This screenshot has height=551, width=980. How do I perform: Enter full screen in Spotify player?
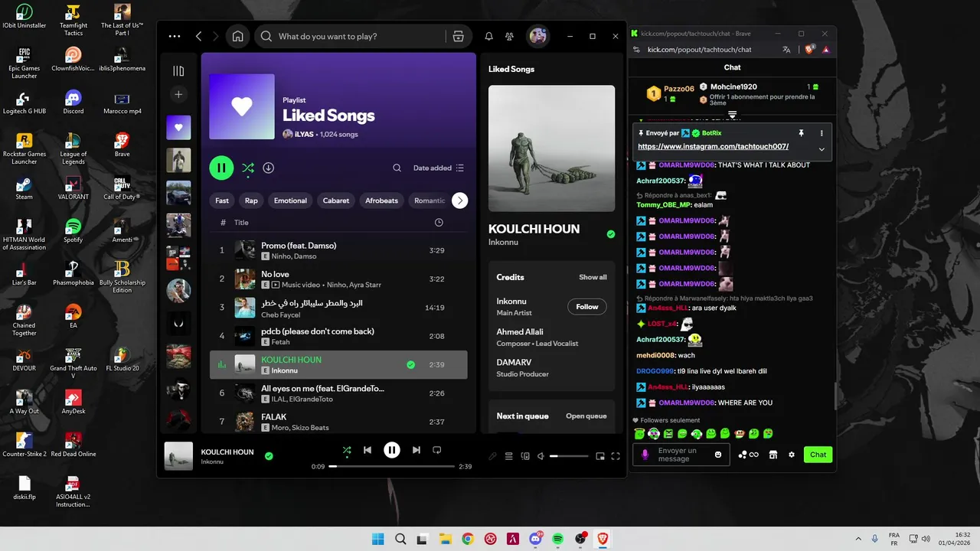[x=616, y=456]
